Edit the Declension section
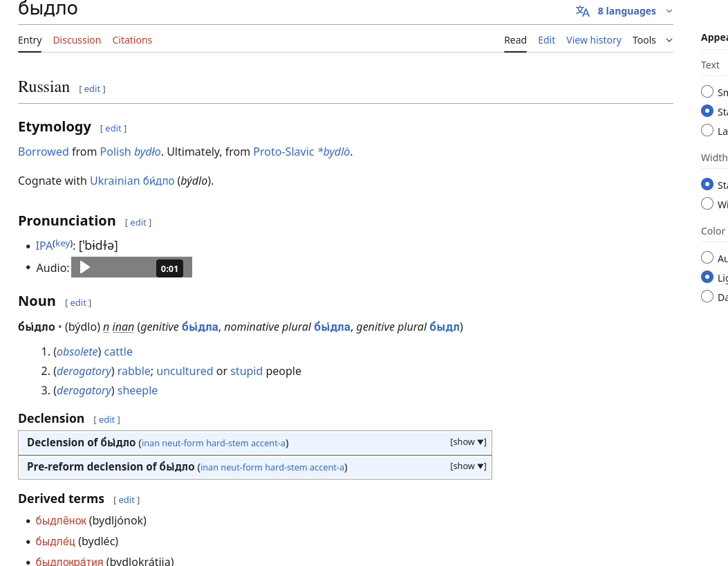Screen dimensions: 728x566 pyautogui.click(x=106, y=419)
